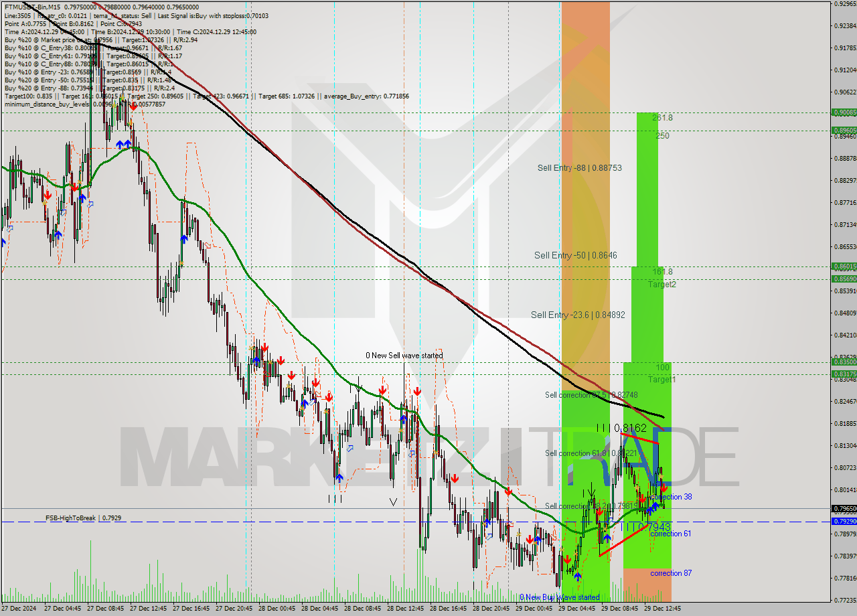
Task: Click the '28 Dec 16:45' time axis label
Action: point(448,609)
